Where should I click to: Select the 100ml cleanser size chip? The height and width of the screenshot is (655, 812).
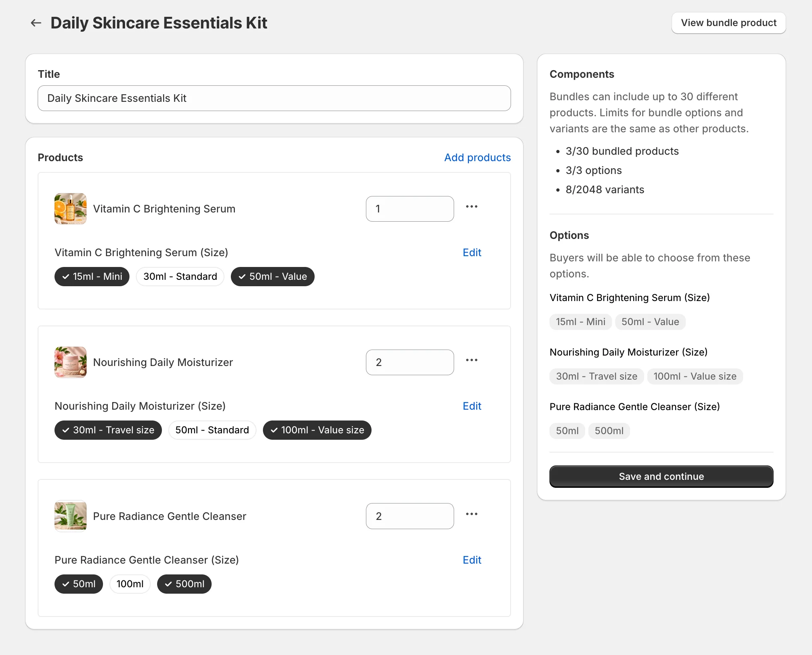click(x=130, y=584)
